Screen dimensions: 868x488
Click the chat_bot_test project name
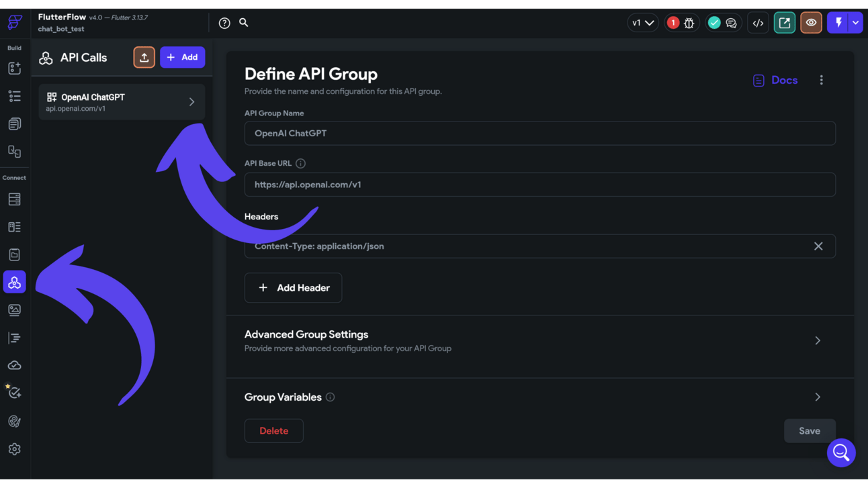pyautogui.click(x=61, y=30)
